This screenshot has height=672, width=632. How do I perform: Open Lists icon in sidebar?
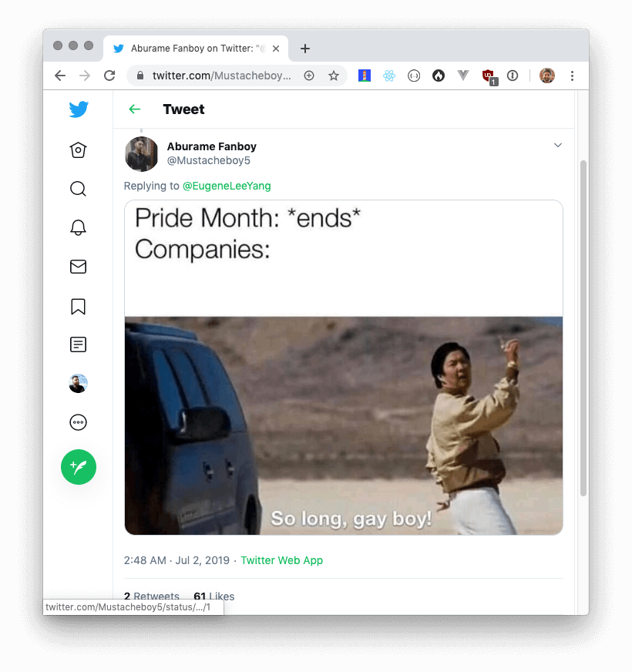tap(78, 344)
